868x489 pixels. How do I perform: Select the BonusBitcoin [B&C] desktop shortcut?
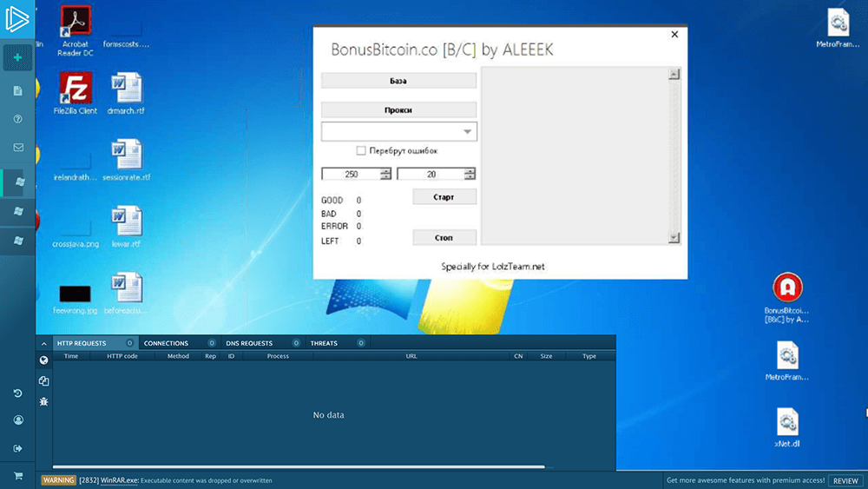(x=787, y=297)
